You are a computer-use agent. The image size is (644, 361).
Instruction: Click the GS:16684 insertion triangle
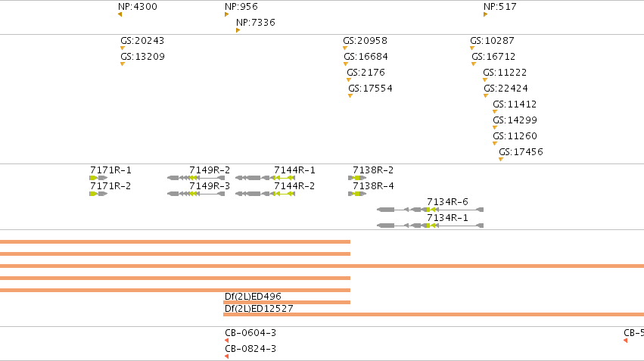coord(346,64)
